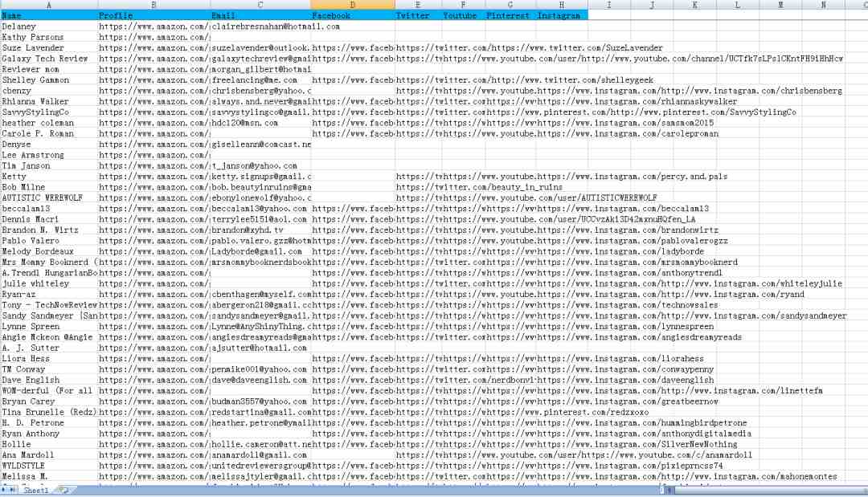868x497 pixels.
Task: Click the hdc120@msn.com email cell
Action: pos(260,123)
